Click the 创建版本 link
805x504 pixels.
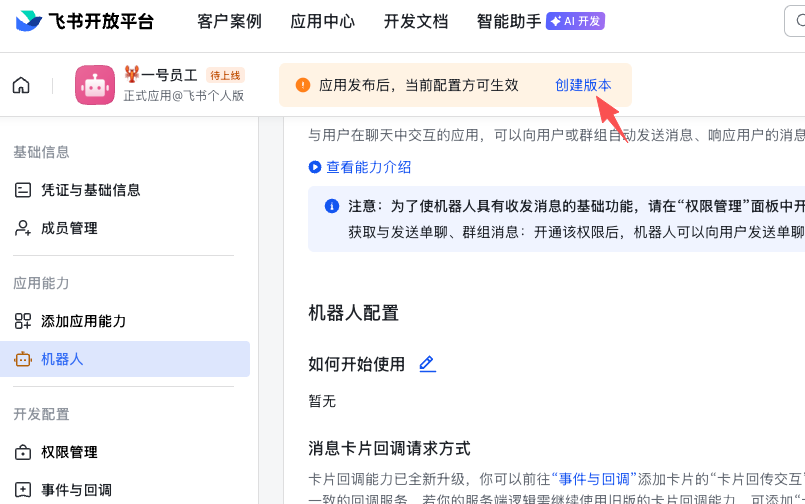[583, 85]
